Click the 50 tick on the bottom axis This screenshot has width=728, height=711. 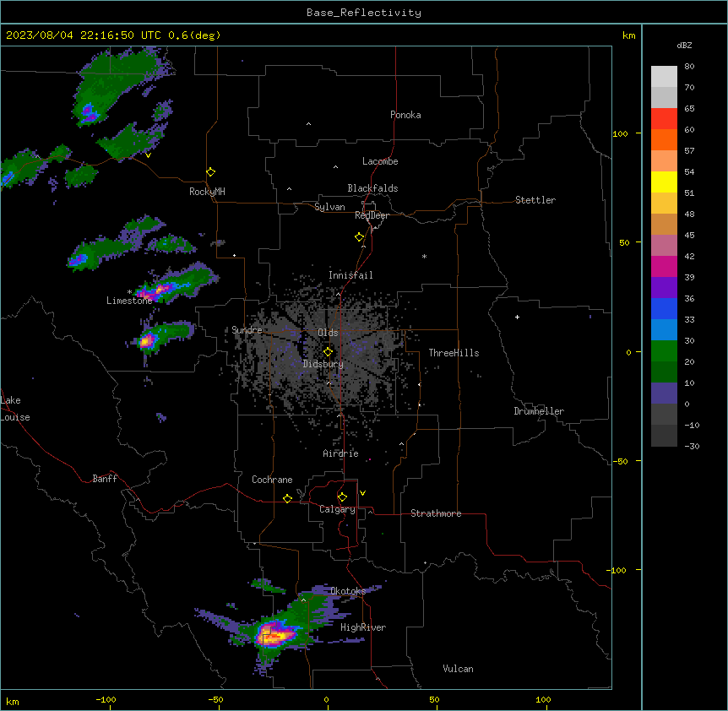(433, 699)
